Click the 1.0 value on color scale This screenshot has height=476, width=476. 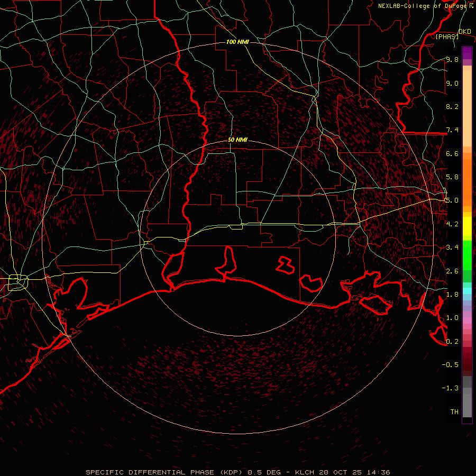pos(452,318)
